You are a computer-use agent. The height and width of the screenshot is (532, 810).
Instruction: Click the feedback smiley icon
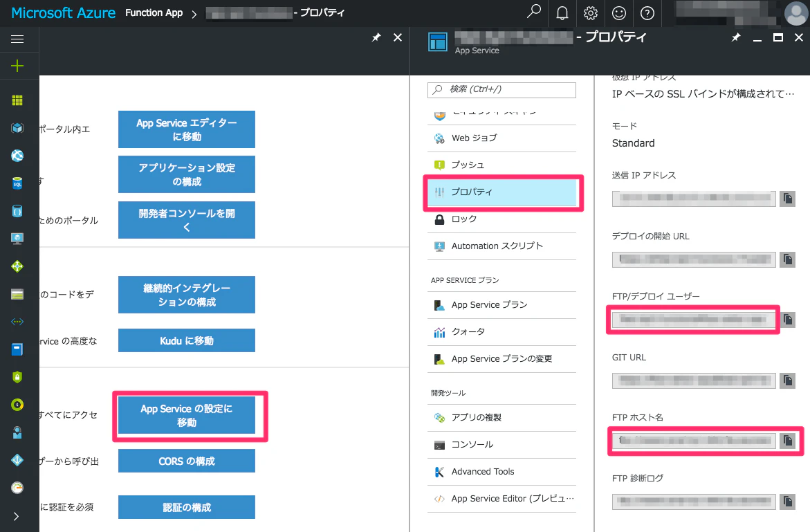pyautogui.click(x=619, y=13)
